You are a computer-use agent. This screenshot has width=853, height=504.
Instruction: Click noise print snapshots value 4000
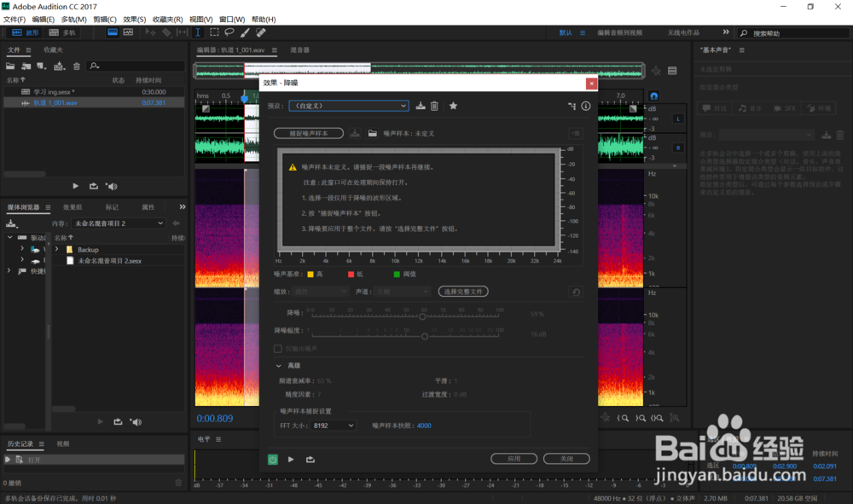[424, 426]
